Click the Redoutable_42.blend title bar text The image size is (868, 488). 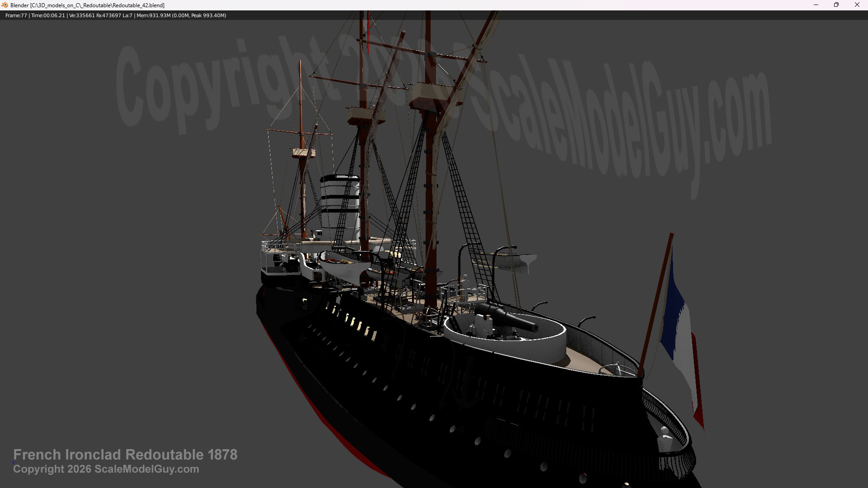tap(87, 5)
